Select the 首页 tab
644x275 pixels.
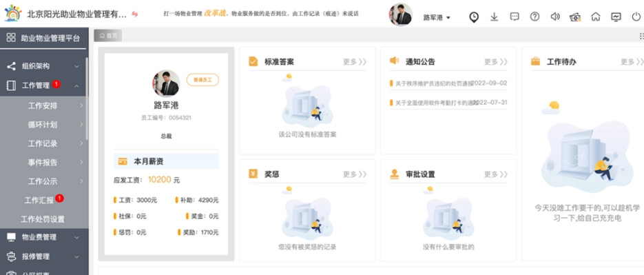(108, 36)
